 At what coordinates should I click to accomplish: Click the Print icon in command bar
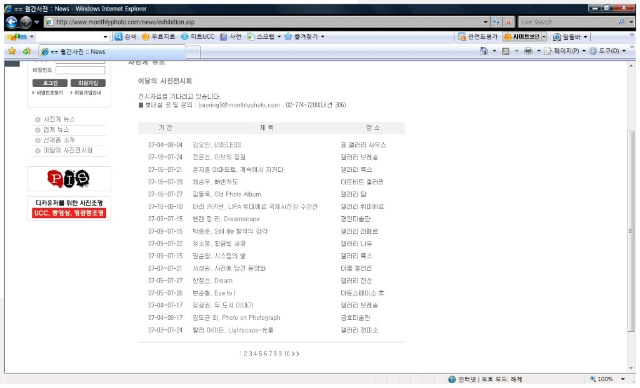tap(528, 51)
